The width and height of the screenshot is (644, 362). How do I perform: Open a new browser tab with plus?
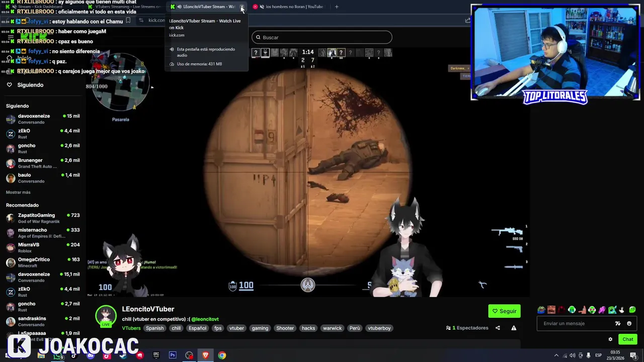(337, 7)
